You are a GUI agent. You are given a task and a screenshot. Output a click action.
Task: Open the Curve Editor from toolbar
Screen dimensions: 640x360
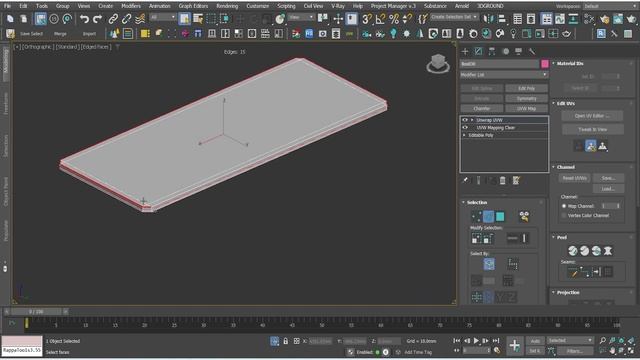click(560, 19)
